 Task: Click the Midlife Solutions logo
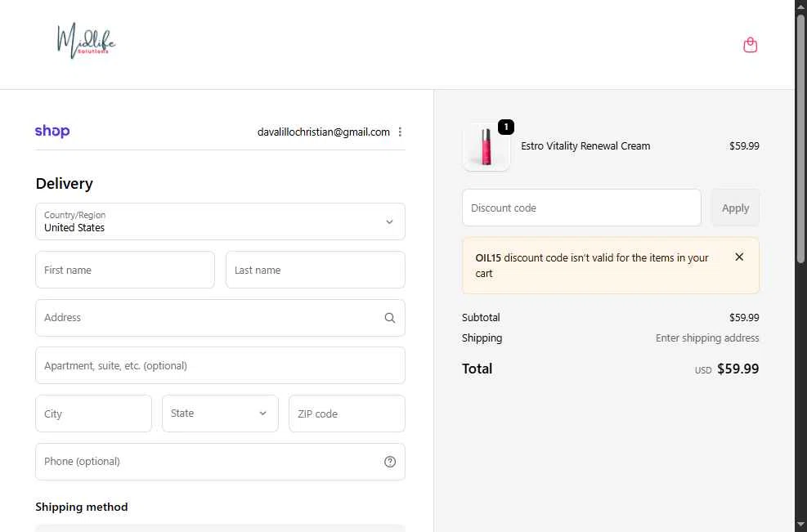tap(86, 41)
